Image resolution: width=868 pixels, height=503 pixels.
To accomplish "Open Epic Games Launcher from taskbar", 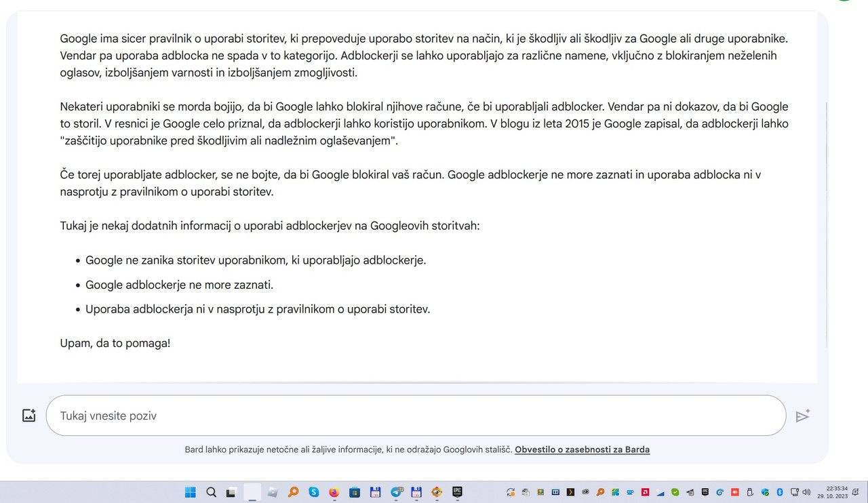I will (x=457, y=492).
